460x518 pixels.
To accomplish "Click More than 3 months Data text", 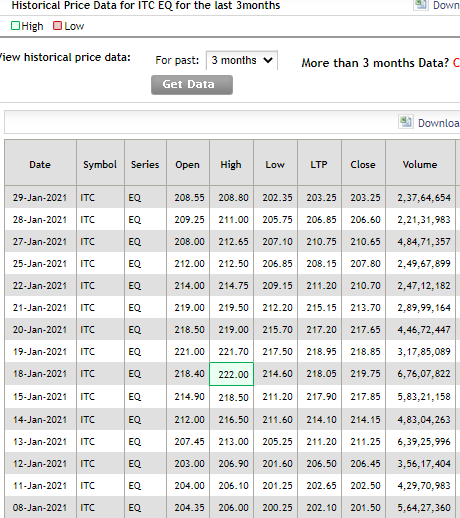I will tap(375, 63).
